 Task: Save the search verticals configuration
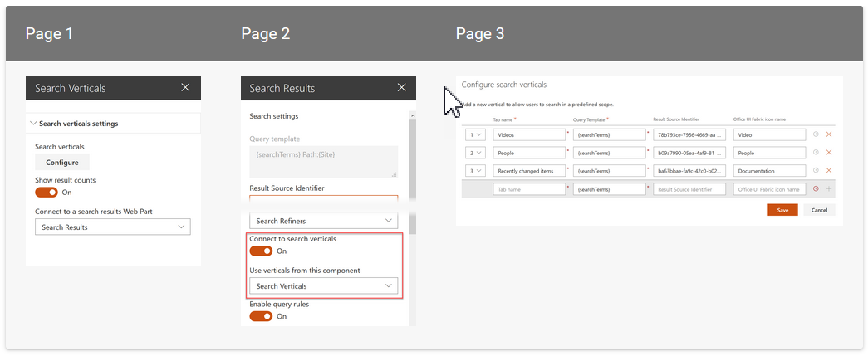782,210
